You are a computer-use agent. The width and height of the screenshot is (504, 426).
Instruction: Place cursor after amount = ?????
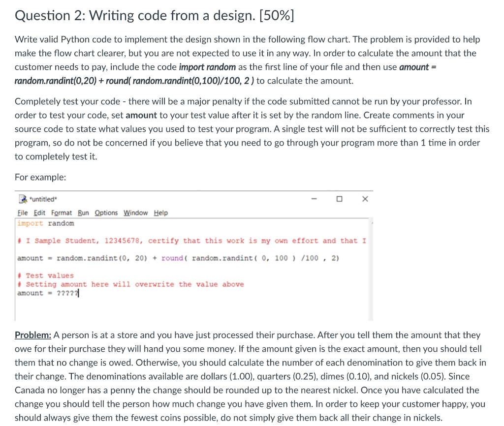(x=79, y=292)
